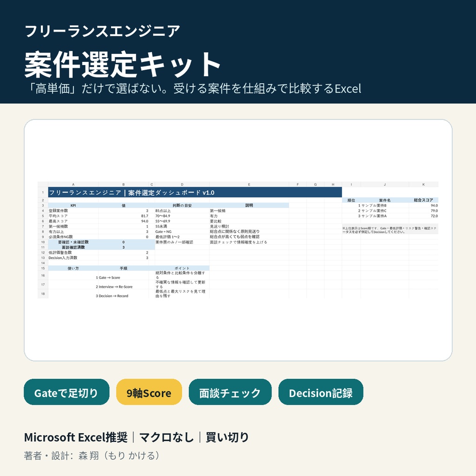Click the 'フリーランスエンジニア' heading above the title
Viewport: 476px width, 476px height.
[x=103, y=31]
